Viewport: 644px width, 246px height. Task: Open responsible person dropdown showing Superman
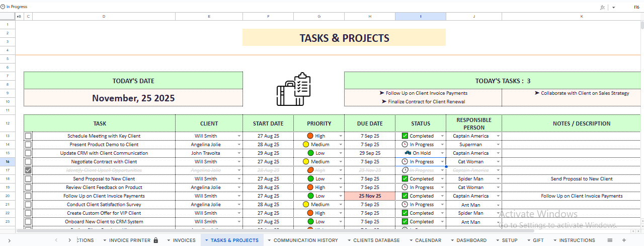point(498,145)
